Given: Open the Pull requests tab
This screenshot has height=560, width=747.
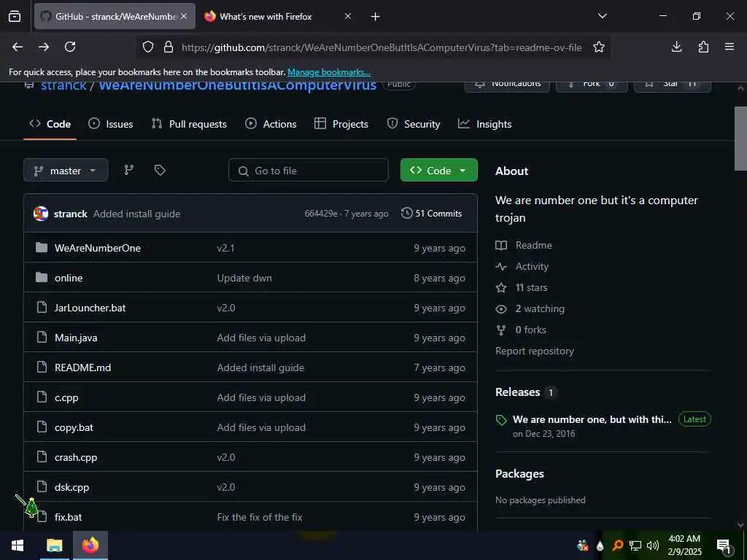Looking at the screenshot, I should click(189, 124).
